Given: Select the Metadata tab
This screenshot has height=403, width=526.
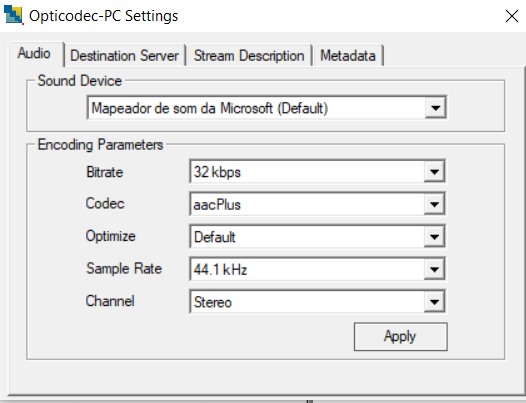Looking at the screenshot, I should click(x=348, y=56).
